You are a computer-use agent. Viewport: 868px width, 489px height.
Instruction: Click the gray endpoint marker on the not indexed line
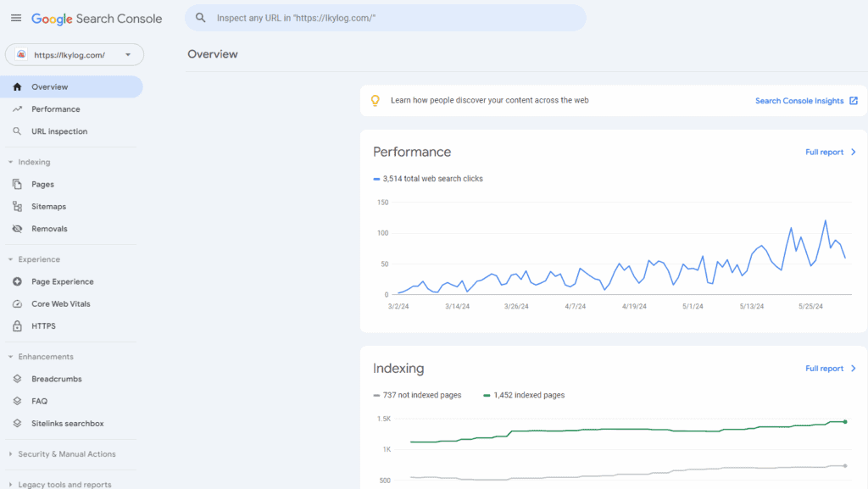[845, 466]
